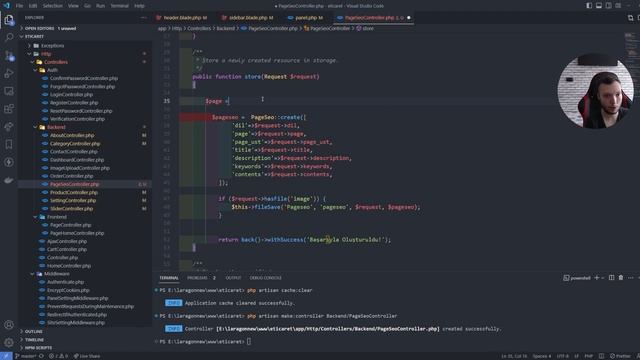Open the Terminal menu
640x360 pixels.
(120, 6)
